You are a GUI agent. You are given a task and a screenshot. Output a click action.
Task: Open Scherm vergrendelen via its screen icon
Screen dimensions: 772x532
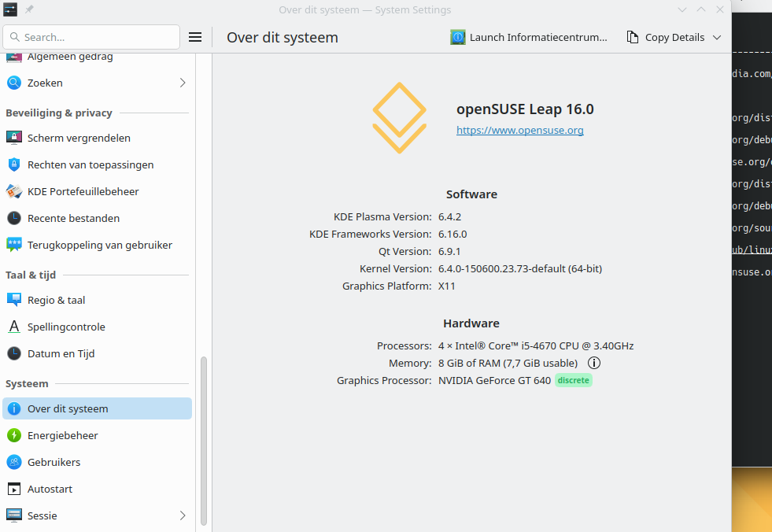pos(14,138)
